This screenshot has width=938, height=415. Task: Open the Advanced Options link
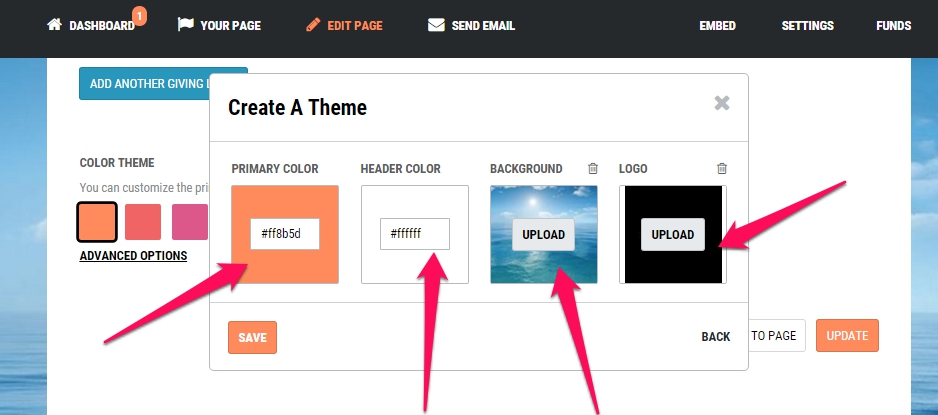click(x=133, y=256)
